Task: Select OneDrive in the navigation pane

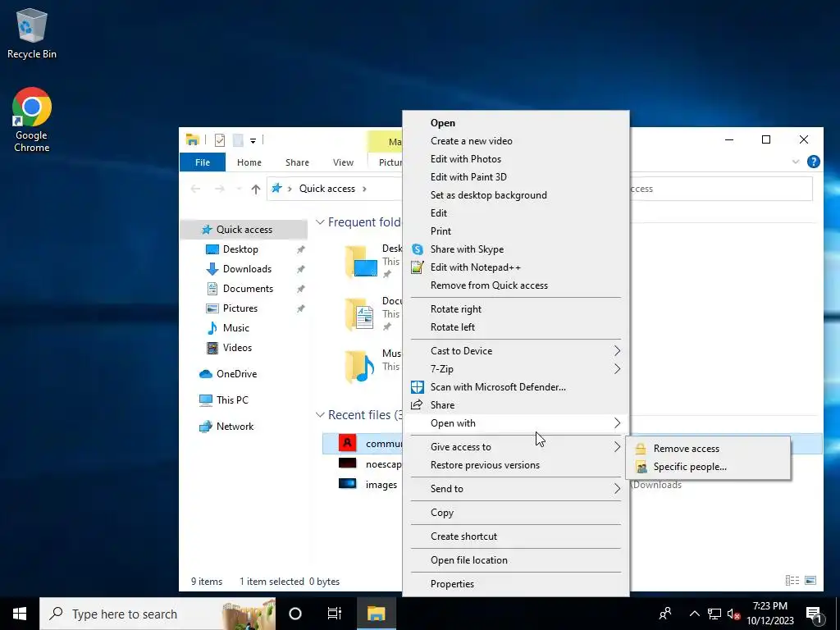Action: point(236,374)
